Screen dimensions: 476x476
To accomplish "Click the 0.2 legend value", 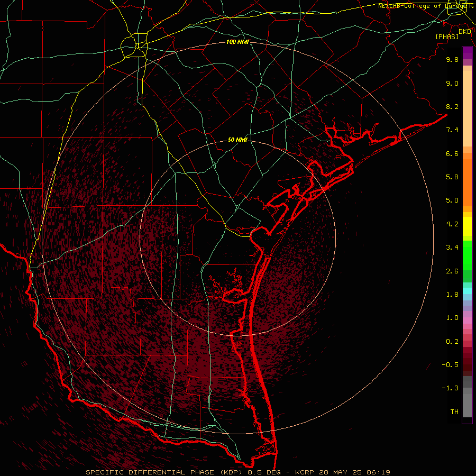I will [x=452, y=342].
